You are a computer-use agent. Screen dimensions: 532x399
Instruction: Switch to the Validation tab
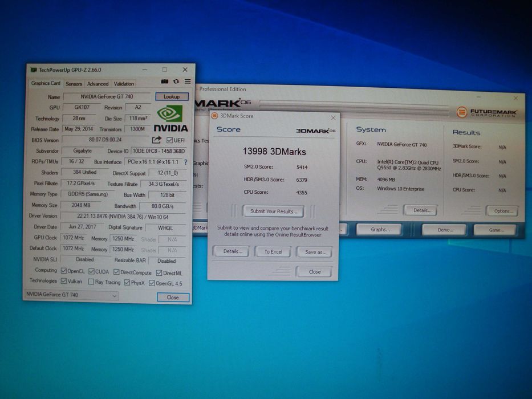(x=124, y=84)
